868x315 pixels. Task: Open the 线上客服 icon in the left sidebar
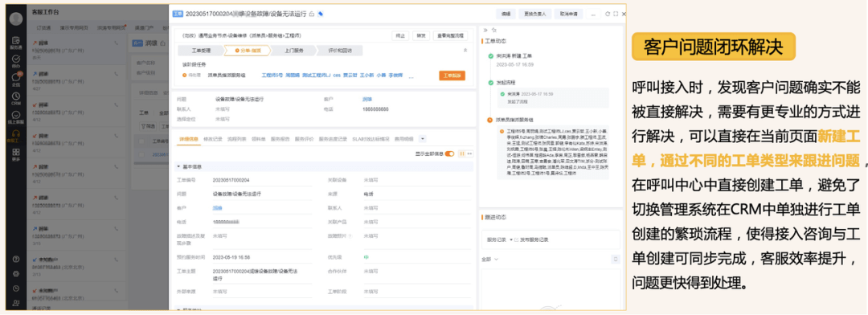pos(16,117)
